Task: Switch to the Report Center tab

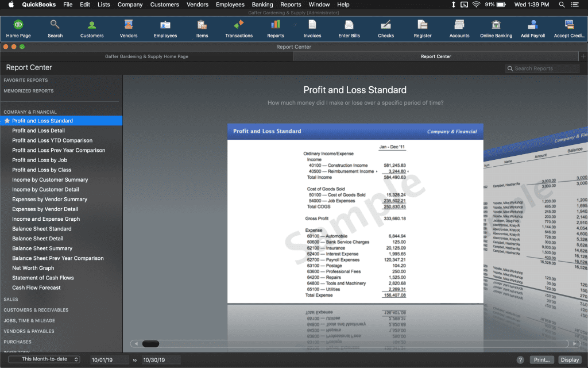Action: tap(436, 56)
